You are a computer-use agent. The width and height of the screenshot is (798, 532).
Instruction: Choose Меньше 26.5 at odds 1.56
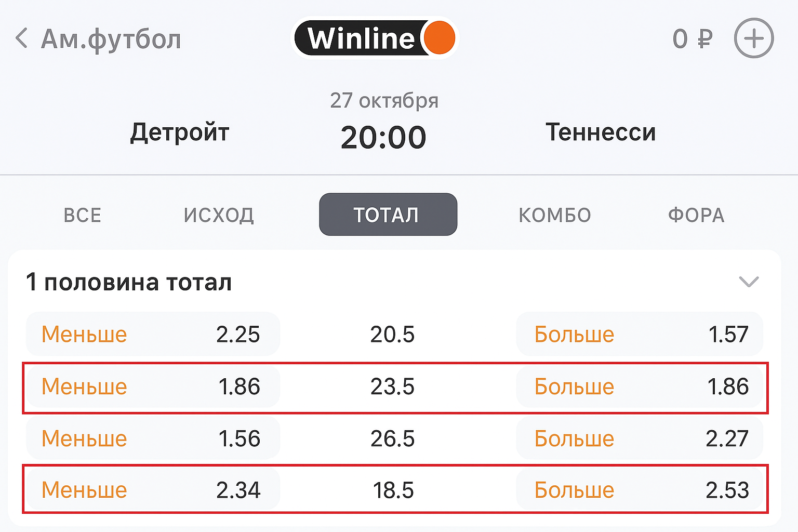pyautogui.click(x=153, y=438)
